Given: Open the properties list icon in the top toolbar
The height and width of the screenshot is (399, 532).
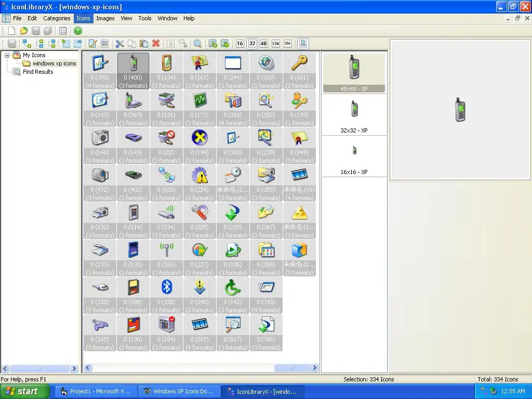Looking at the screenshot, I should (x=63, y=31).
